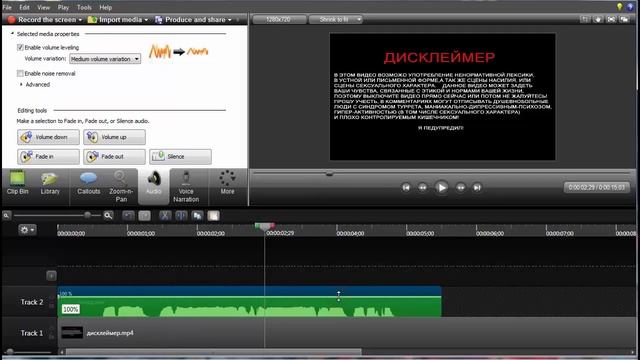Cut the selection with the scissors icon
Image resolution: width=640 pixels, height=360 pixels.
pos(165,216)
